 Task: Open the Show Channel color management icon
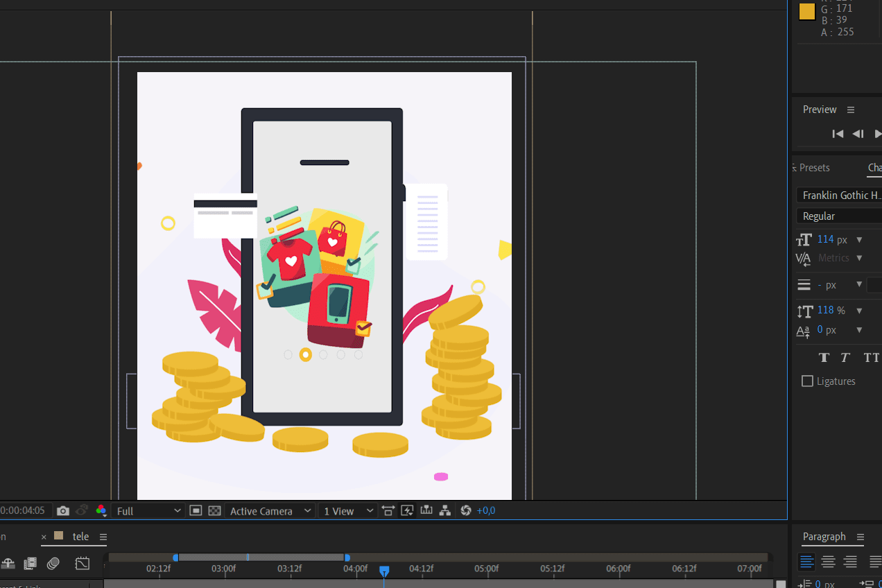[x=101, y=511]
